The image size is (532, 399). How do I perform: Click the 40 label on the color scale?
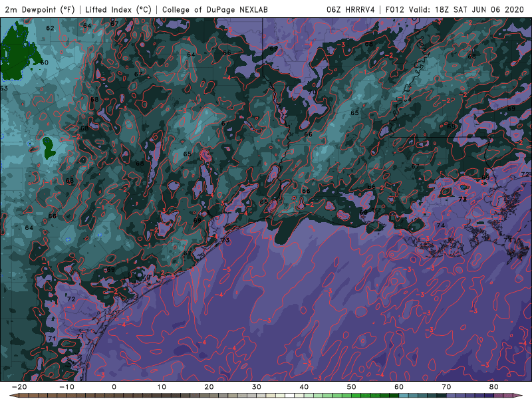[x=304, y=387]
